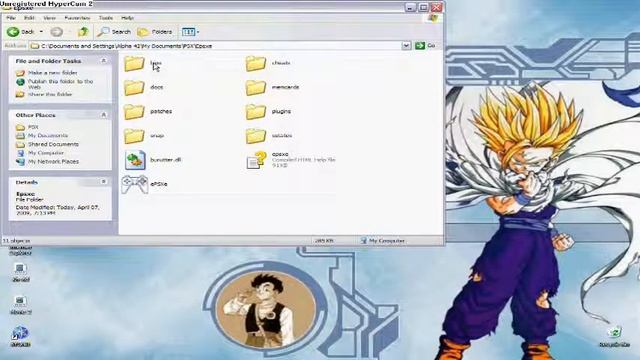Viewport: 640px width, 360px height.
Task: Click Make a new folder link
Action: tap(53, 73)
